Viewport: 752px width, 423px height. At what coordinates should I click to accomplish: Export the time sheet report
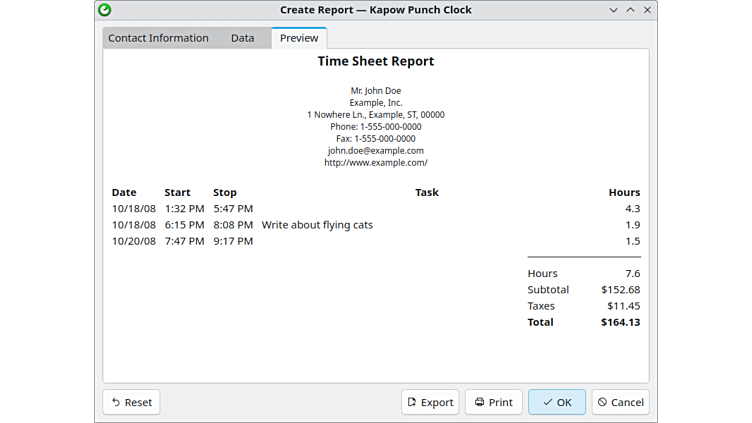tap(430, 402)
